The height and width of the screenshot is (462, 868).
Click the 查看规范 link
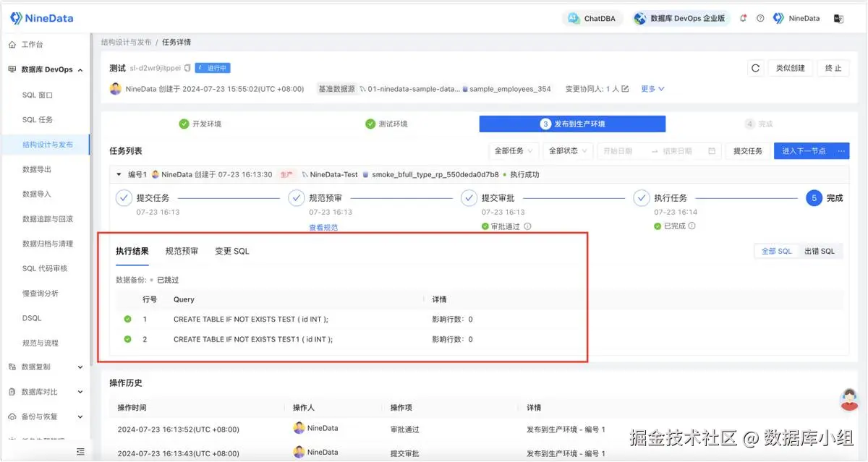tap(323, 227)
